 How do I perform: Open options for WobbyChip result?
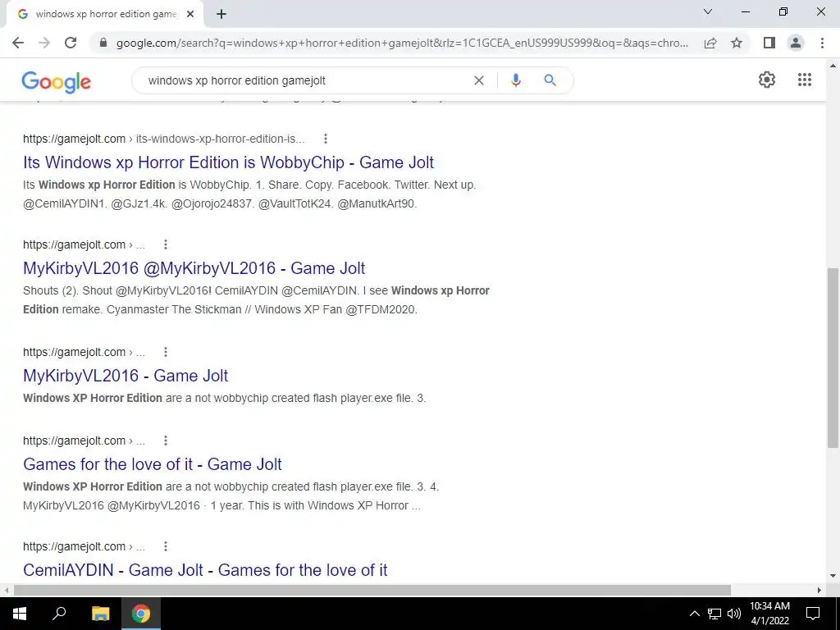click(x=325, y=139)
